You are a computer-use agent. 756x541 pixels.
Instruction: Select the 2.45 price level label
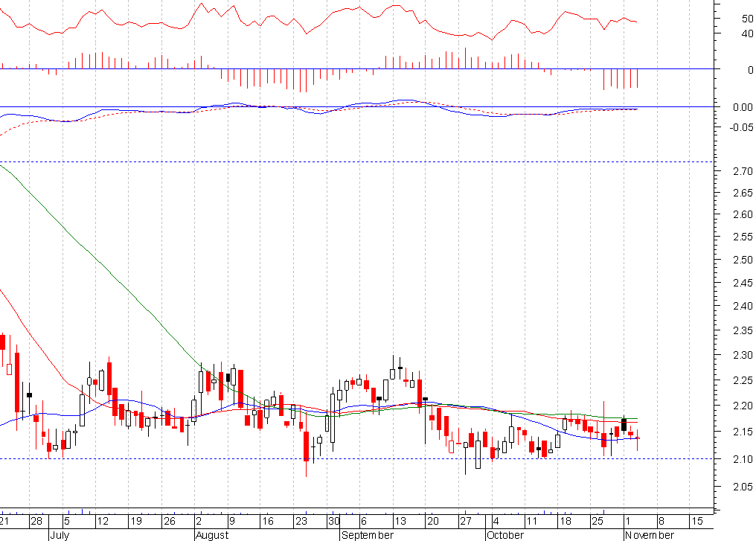[x=743, y=283]
